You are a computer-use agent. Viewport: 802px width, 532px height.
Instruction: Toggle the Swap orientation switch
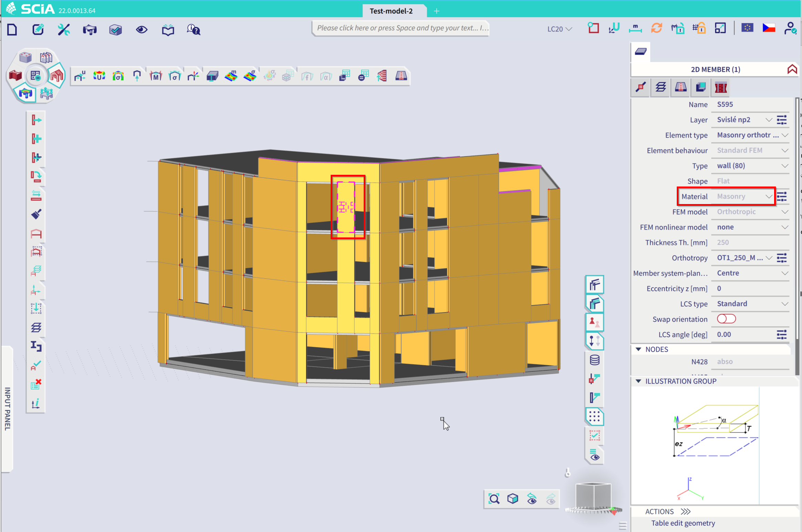726,319
